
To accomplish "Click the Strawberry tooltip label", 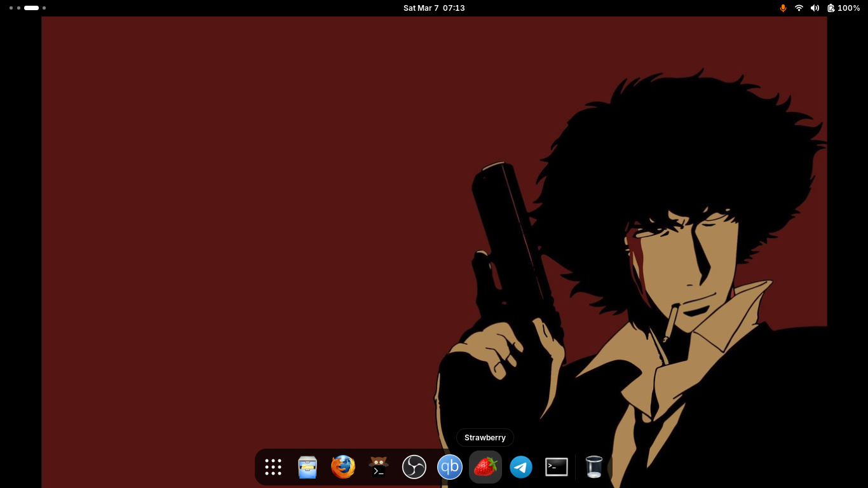I will click(485, 438).
